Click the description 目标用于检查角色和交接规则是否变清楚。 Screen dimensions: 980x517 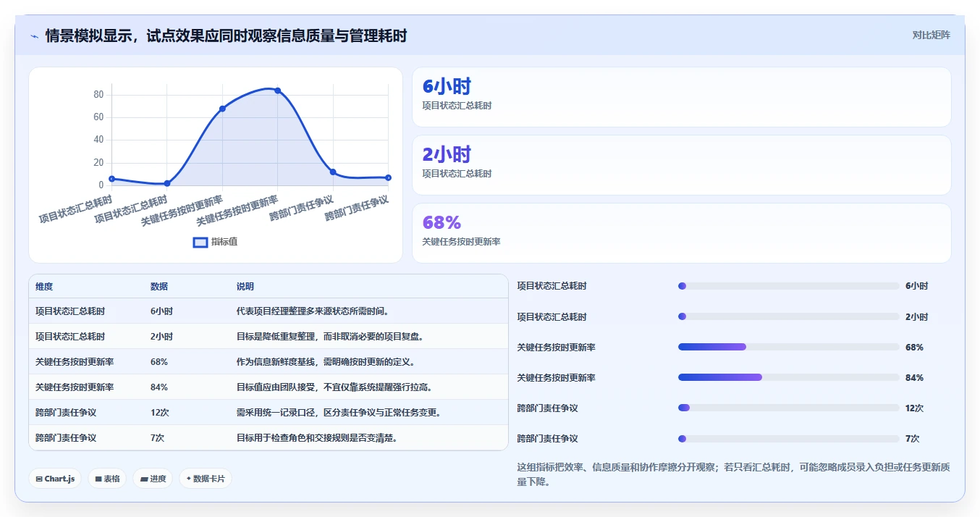click(x=317, y=438)
